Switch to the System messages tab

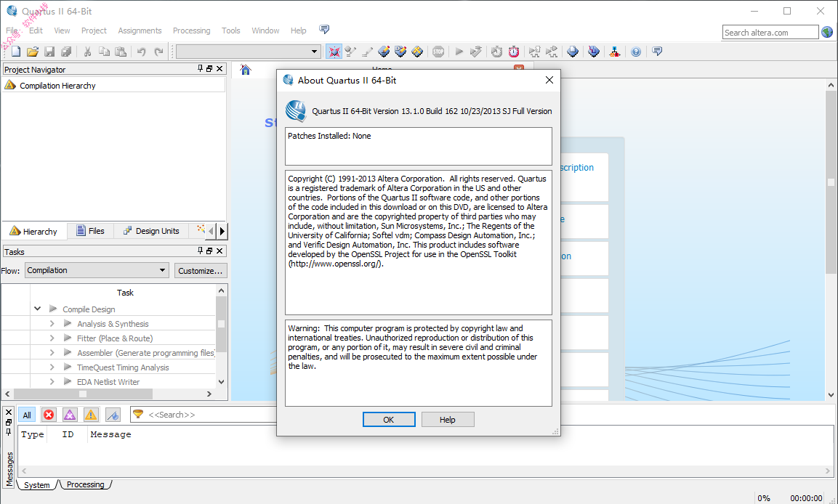point(37,485)
